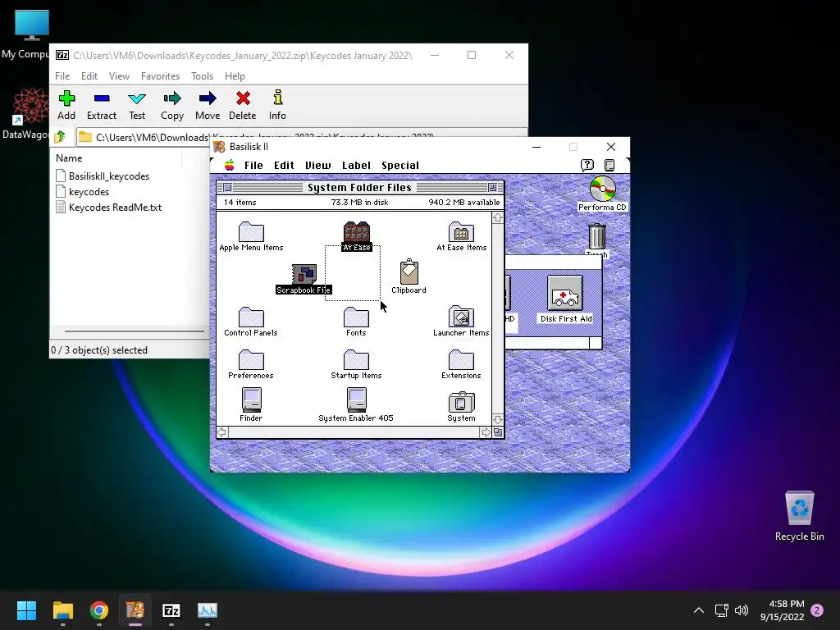The height and width of the screenshot is (630, 840).
Task: Click the 7-Zip horizontal scrollbar
Action: pyautogui.click(x=134, y=331)
